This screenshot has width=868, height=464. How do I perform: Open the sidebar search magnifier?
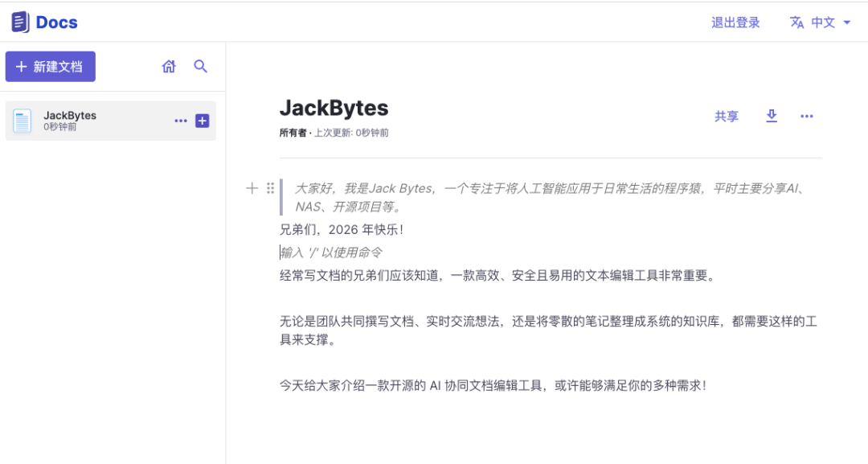tap(200, 67)
